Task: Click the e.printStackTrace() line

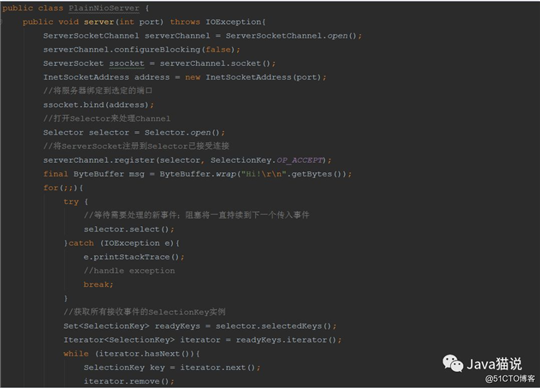Action: click(x=134, y=257)
